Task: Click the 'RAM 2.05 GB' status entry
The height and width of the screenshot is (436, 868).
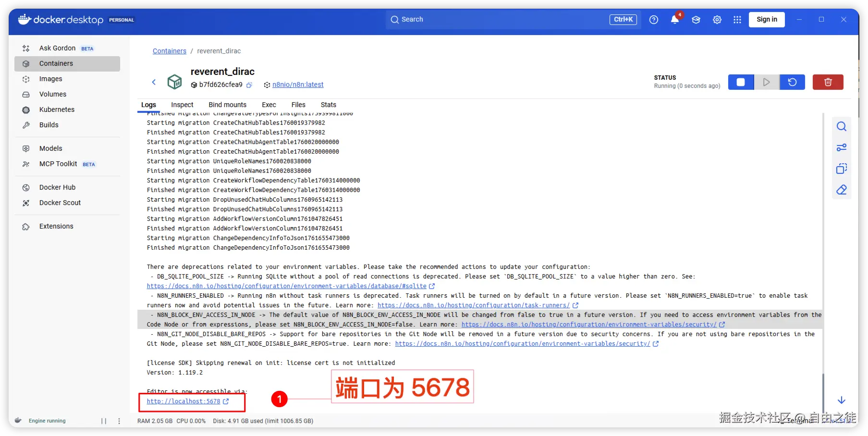Action: click(155, 421)
